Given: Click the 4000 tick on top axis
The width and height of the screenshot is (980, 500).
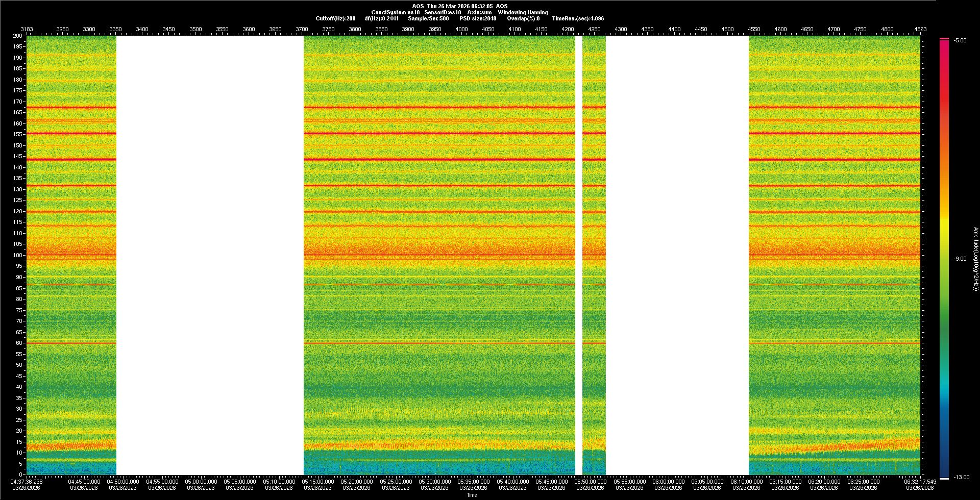Looking at the screenshot, I should 461,29.
